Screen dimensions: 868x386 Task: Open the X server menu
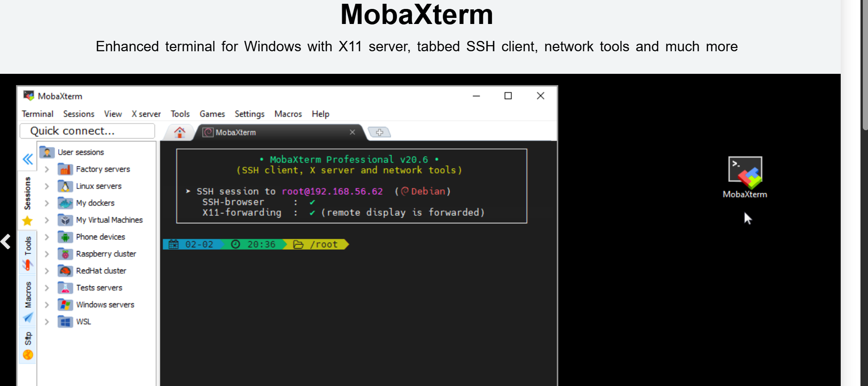coord(146,114)
